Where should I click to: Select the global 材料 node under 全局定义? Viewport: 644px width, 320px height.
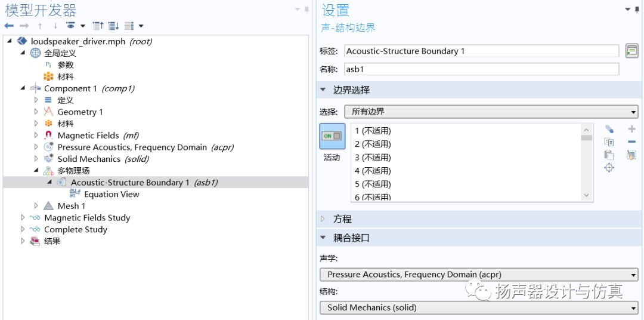pyautogui.click(x=66, y=76)
